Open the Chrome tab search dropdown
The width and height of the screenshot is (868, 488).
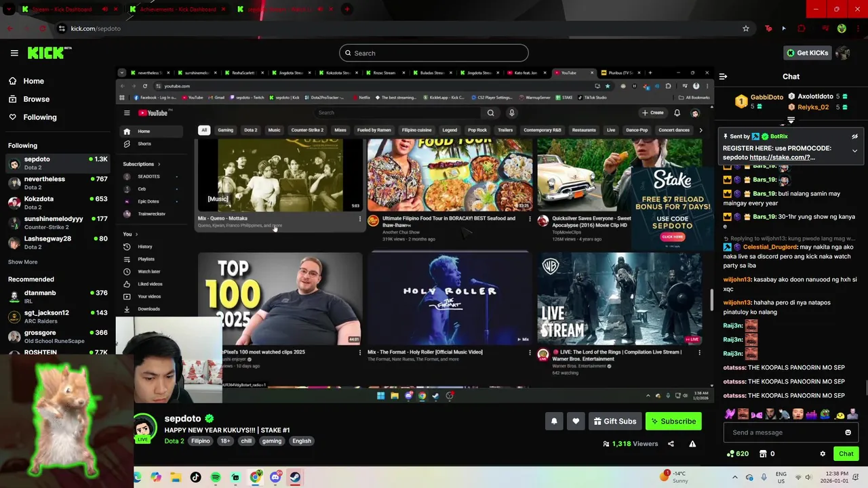click(9, 9)
